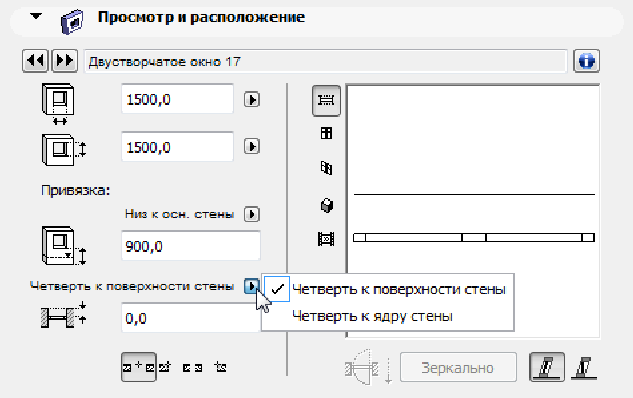Click the opening direction flip icon

tap(368, 367)
